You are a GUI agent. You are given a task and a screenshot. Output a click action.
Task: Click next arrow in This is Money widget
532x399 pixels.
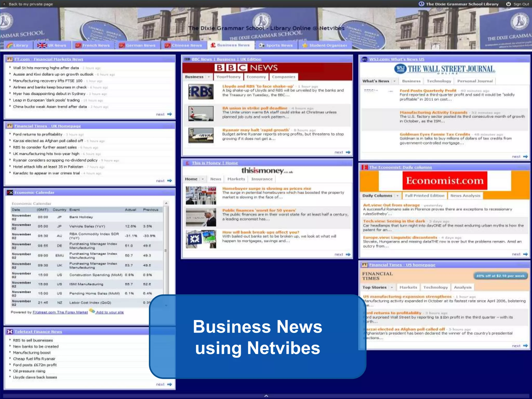[348, 254]
